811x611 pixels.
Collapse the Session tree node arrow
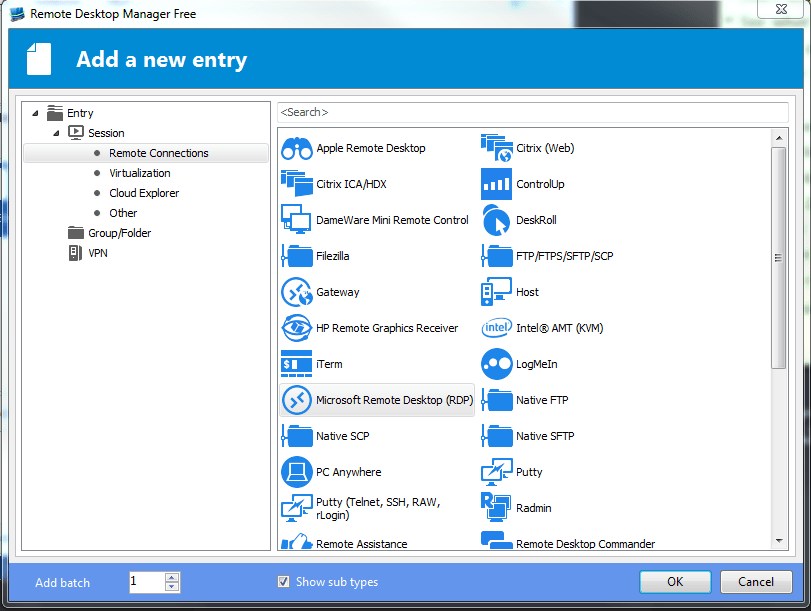56,133
